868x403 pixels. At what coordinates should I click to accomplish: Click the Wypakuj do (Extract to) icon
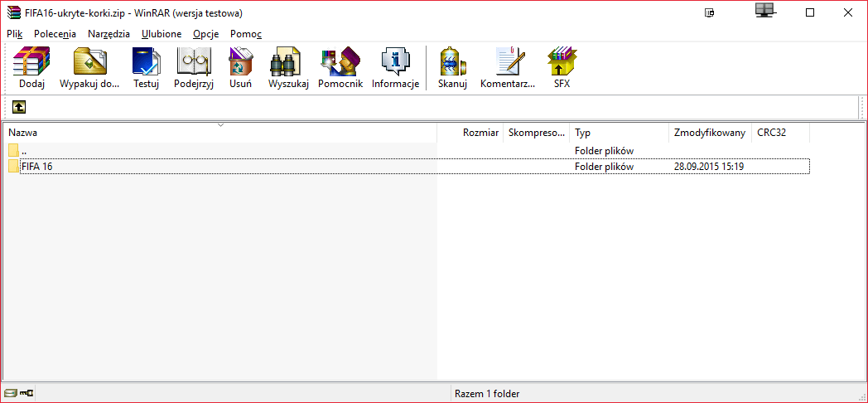89,68
